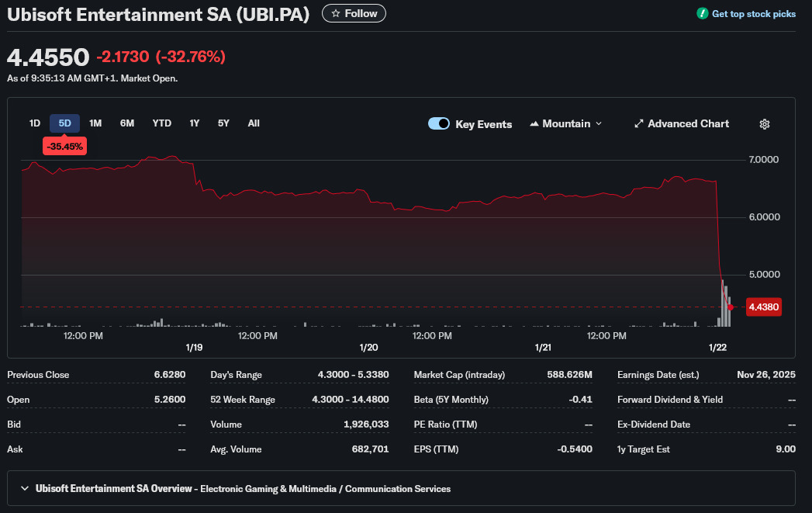Viewport: 812px width, 513px height.
Task: Click the red dot on chart line
Action: pos(731,307)
